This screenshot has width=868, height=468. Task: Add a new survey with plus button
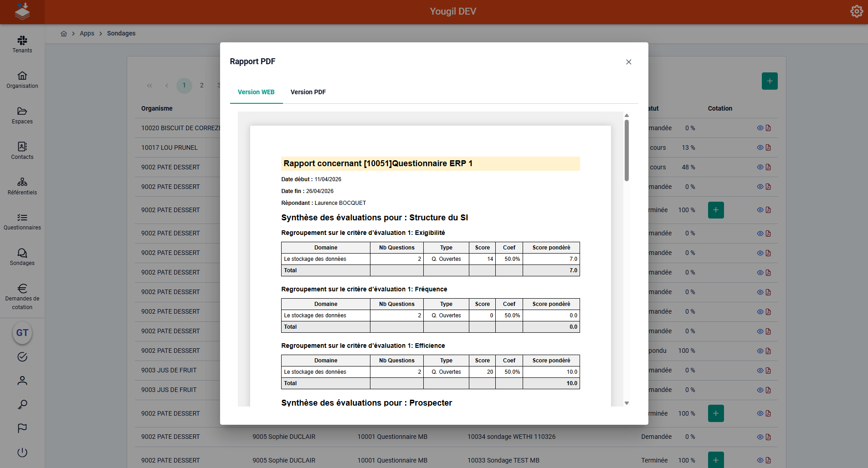click(x=769, y=81)
